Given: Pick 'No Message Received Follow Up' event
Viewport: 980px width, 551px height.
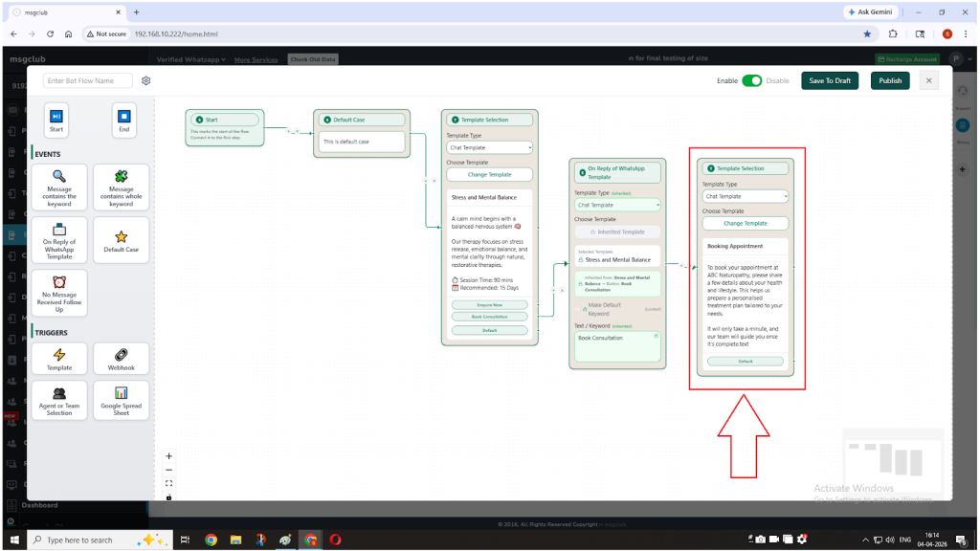Looking at the screenshot, I should [59, 293].
